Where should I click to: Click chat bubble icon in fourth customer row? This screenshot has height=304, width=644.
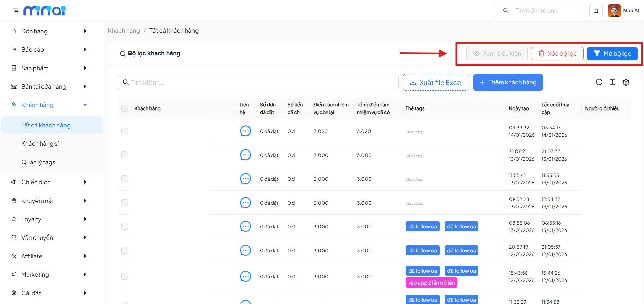pos(245,203)
